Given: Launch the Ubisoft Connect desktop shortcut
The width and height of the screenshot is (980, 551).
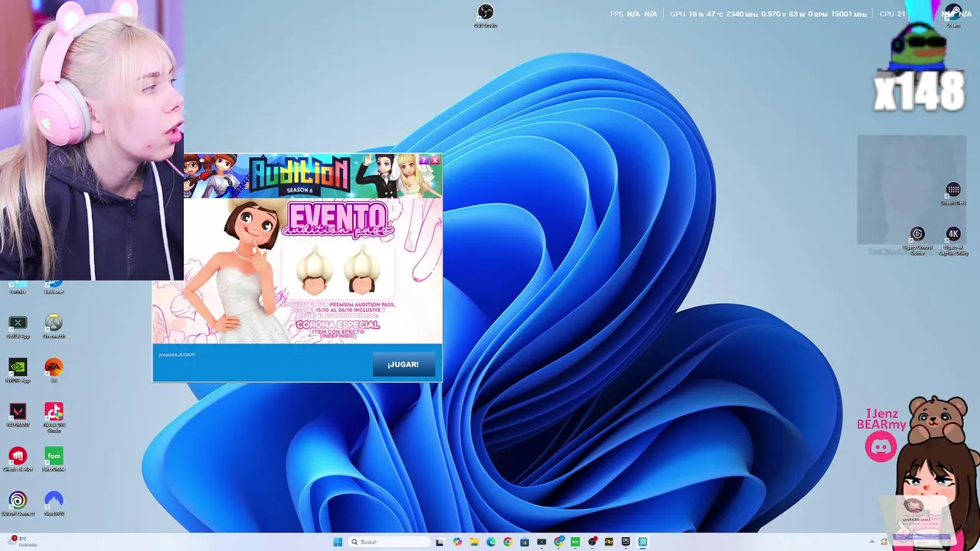Looking at the screenshot, I should click(x=18, y=504).
